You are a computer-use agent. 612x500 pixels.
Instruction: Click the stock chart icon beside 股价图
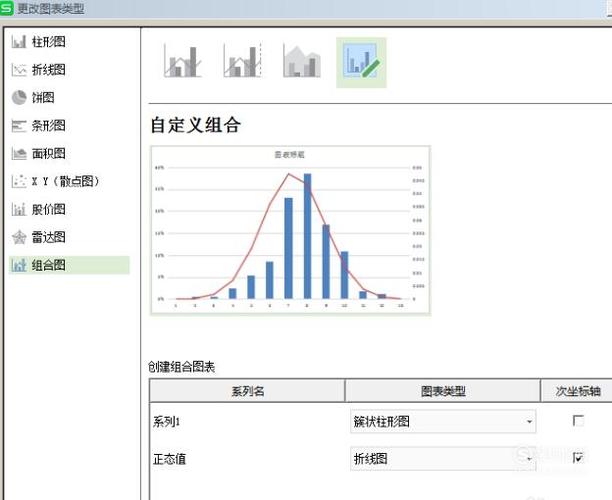[19, 209]
